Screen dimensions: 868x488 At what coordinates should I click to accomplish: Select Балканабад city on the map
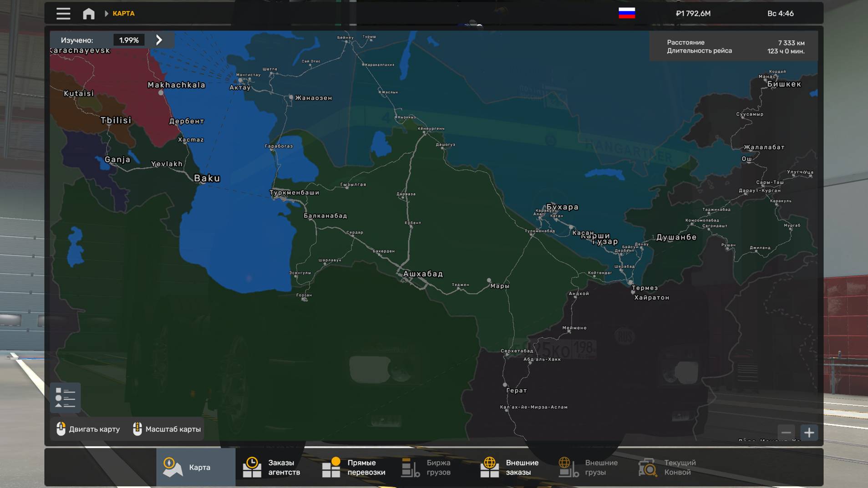tap(325, 216)
